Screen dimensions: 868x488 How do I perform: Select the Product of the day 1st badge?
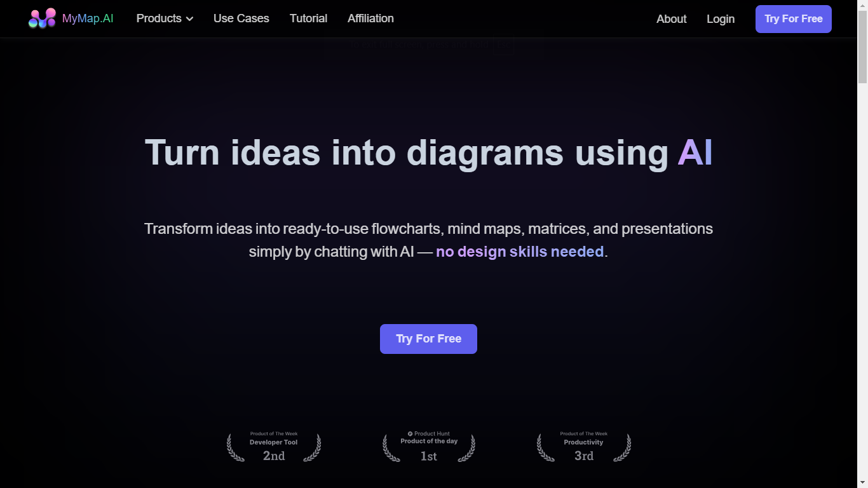[429, 447]
